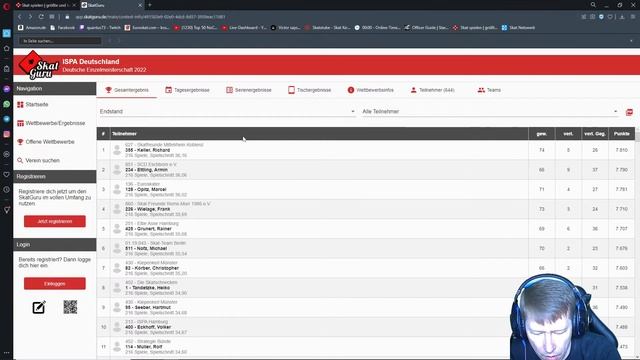The height and width of the screenshot is (360, 640).
Task: Click the search icon in title bar
Action: pos(593,5)
